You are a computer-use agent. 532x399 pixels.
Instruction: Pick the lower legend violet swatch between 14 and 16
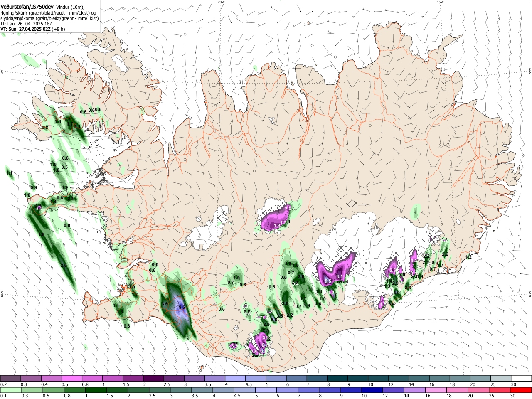pyautogui.click(x=415, y=390)
